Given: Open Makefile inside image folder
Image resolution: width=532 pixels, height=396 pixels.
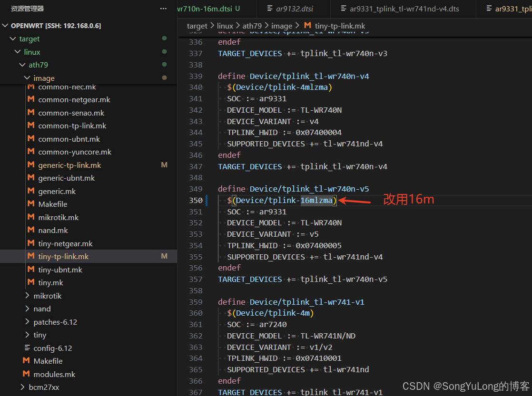Looking at the screenshot, I should pyautogui.click(x=53, y=204).
